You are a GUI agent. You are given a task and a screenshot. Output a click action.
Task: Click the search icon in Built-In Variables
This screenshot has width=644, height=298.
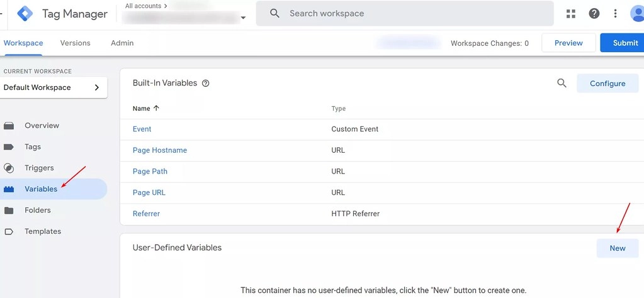tap(562, 83)
